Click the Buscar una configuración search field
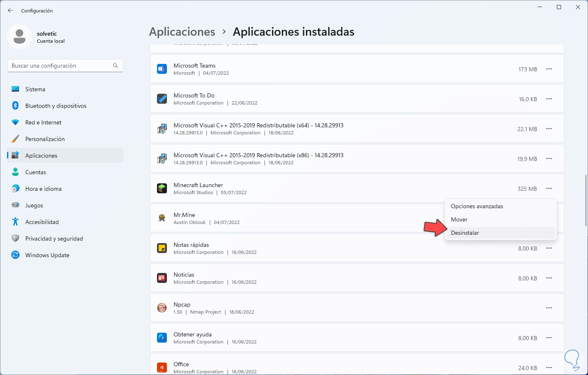 [65, 66]
